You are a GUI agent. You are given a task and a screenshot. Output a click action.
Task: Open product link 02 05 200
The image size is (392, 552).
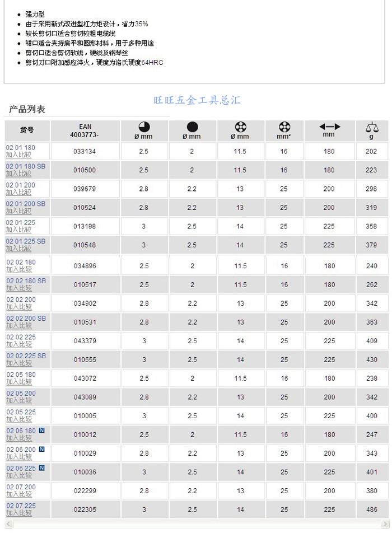(21, 393)
